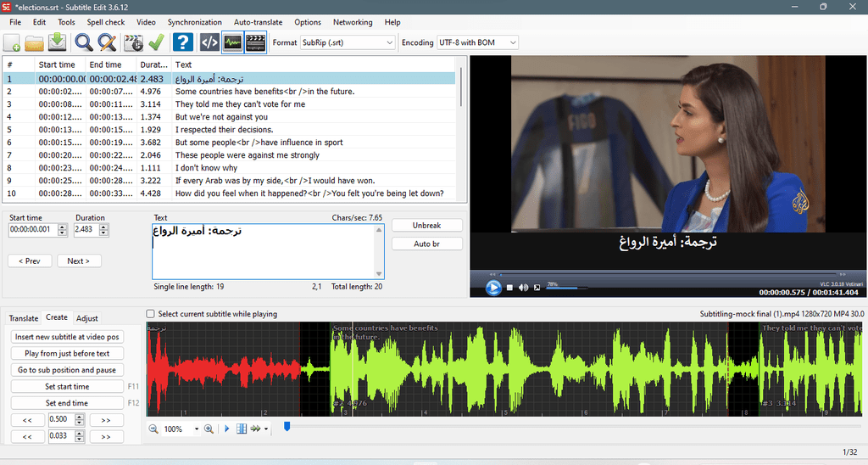Launch Visual sync clapperboard icon
The height and width of the screenshot is (465, 868).
point(133,42)
